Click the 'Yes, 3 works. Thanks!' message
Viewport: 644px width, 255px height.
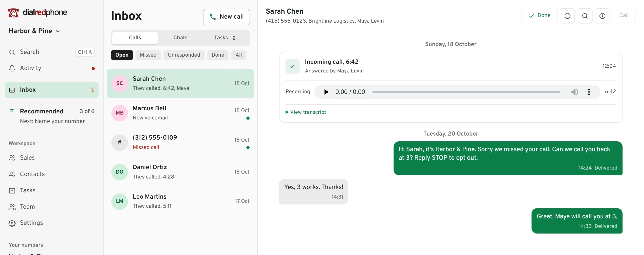[314, 192]
